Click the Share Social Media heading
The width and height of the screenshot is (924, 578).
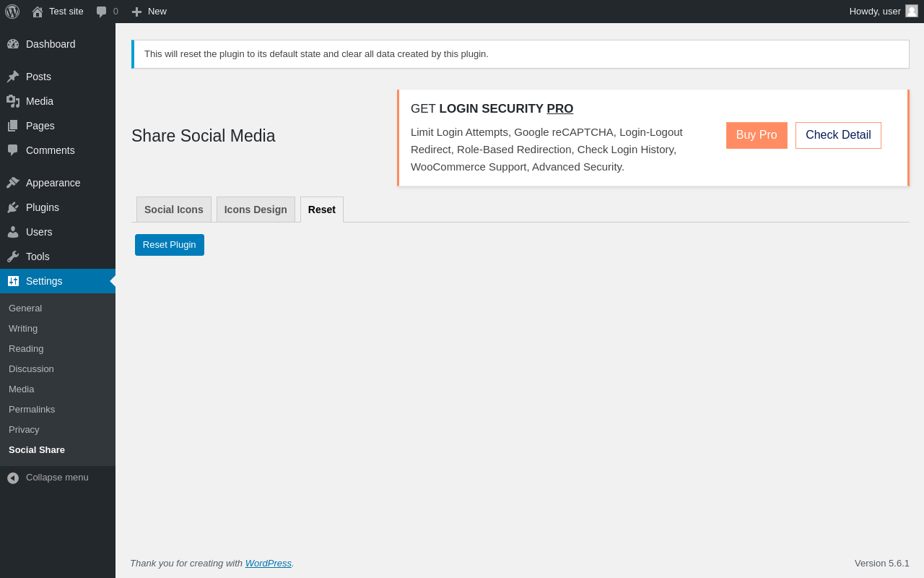pyautogui.click(x=204, y=136)
